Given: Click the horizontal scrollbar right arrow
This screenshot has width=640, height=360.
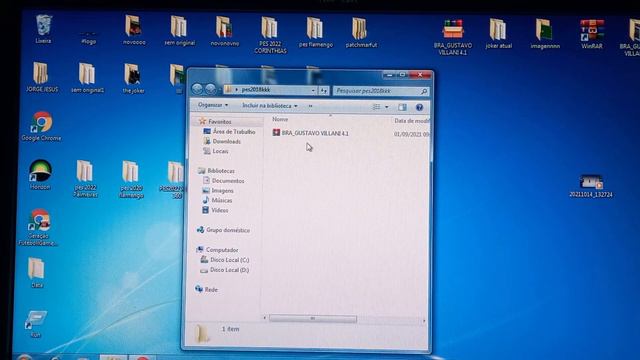Looking at the screenshot, I should [424, 321].
